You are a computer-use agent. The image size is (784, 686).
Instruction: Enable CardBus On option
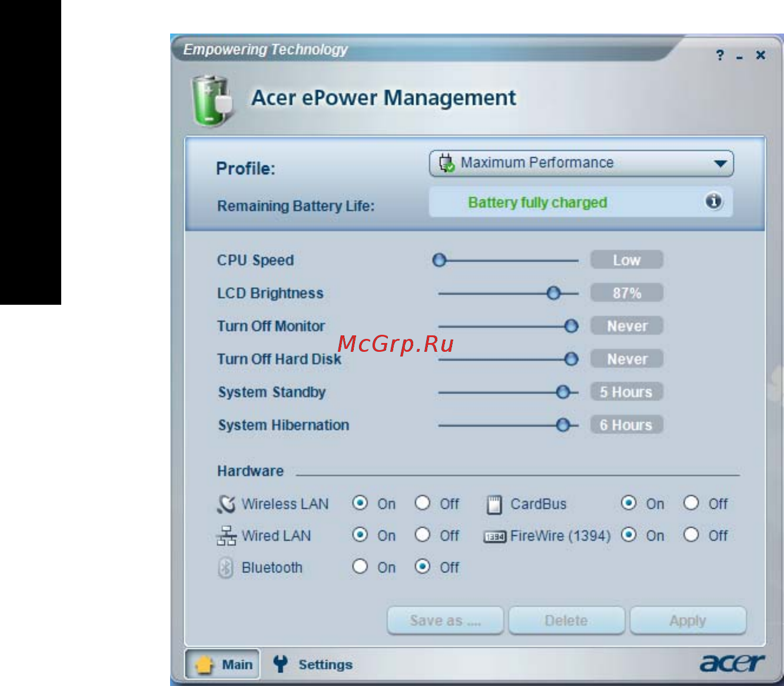click(629, 503)
